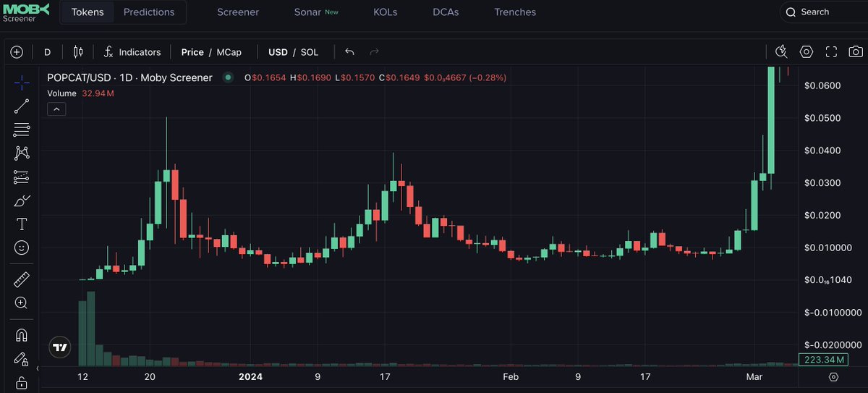
Task: Collapse the indicator legend chevron
Action: point(56,109)
